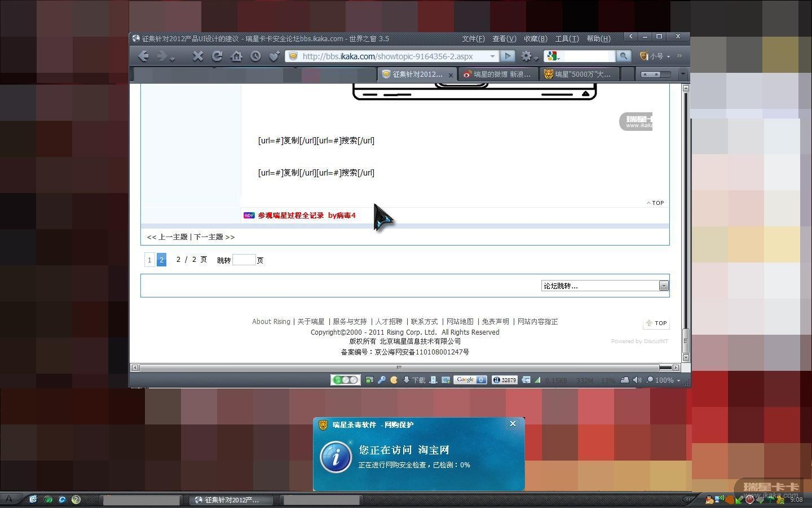Close the 瑞星杀毒软件 网购保护 popup
This screenshot has width=812, height=508.
pos(513,424)
